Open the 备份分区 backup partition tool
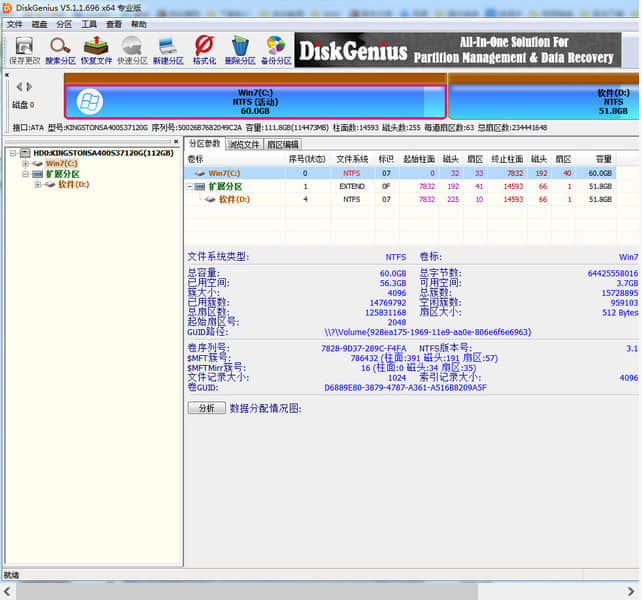The image size is (642, 601). tap(275, 50)
